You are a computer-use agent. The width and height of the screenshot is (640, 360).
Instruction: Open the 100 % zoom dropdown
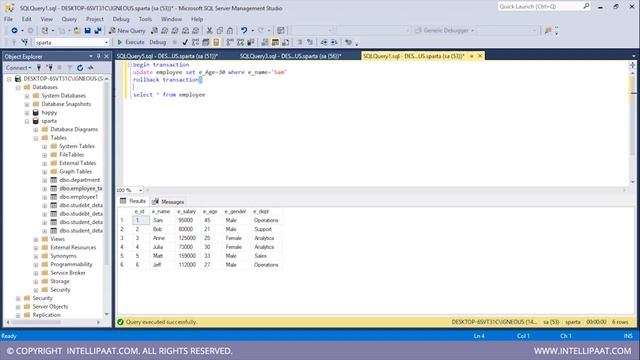pyautogui.click(x=140, y=190)
